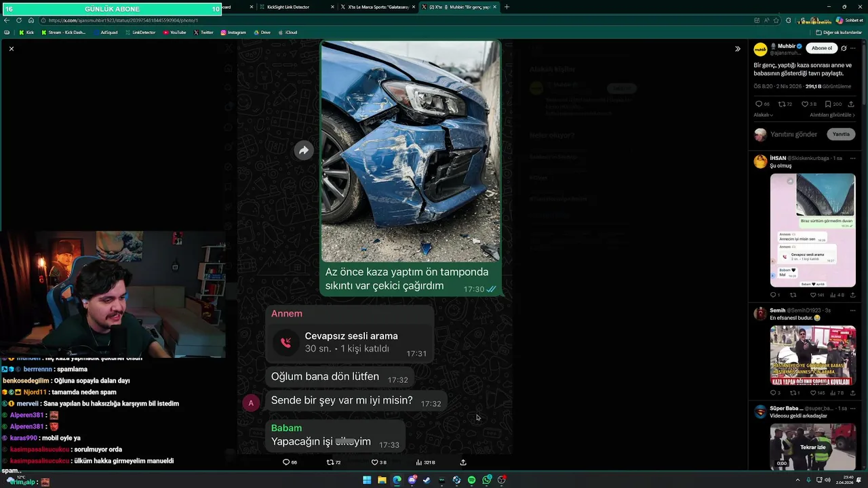Click the share icon below the photo
Image resolution: width=868 pixels, height=488 pixels.
(463, 462)
